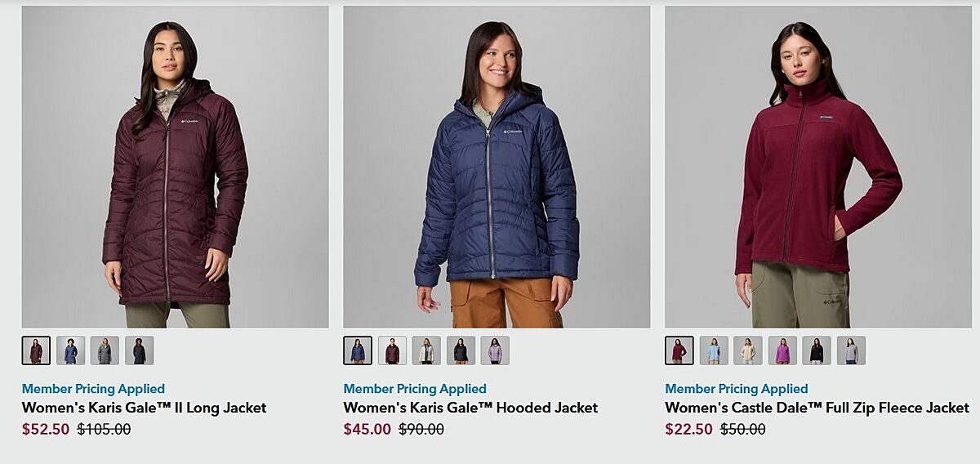
Task: Pick cream swatch for Castle Dale Fleece Jacket
Action: coord(748,350)
